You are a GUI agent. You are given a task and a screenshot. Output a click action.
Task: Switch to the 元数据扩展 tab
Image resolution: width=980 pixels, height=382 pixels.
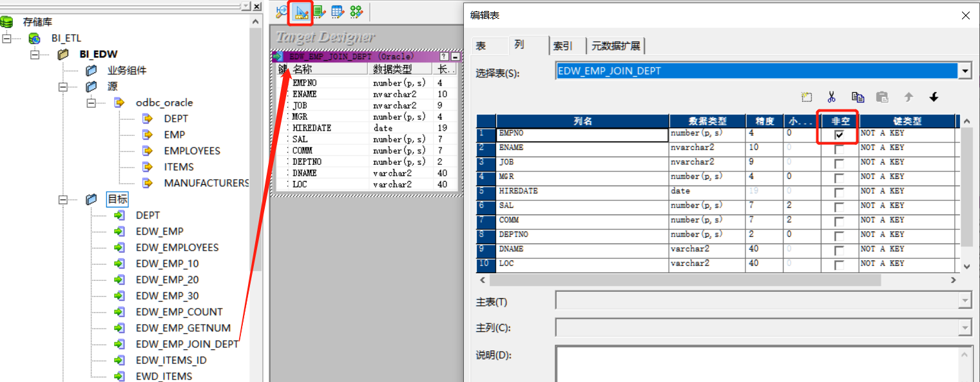point(616,46)
